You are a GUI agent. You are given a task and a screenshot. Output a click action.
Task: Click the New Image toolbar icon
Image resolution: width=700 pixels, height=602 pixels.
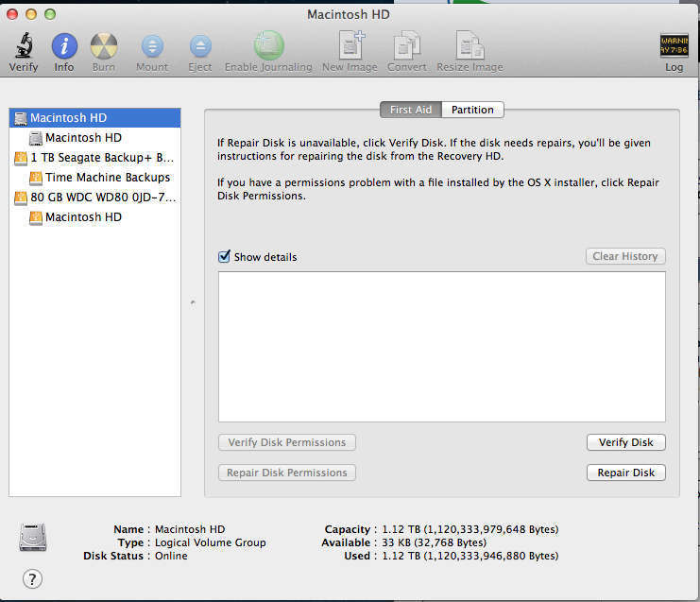[x=350, y=44]
